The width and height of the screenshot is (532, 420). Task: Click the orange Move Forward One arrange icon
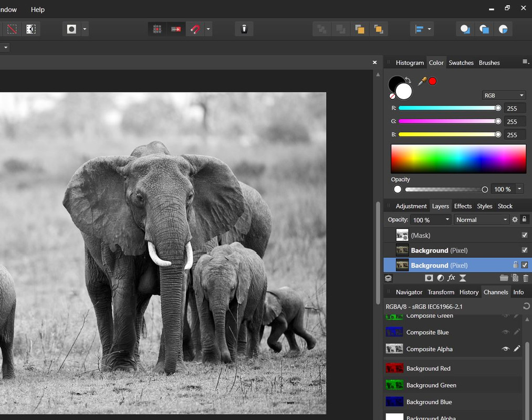[x=359, y=29]
